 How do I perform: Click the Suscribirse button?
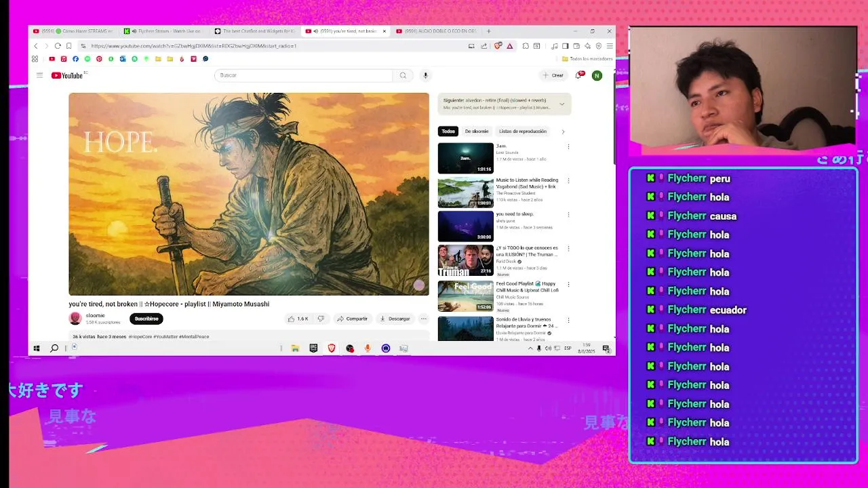tap(146, 319)
